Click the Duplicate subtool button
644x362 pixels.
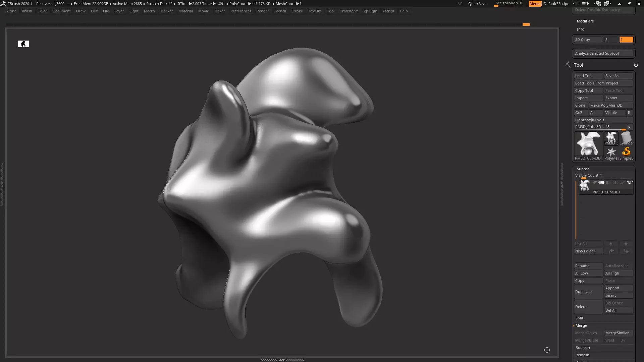tap(588, 292)
